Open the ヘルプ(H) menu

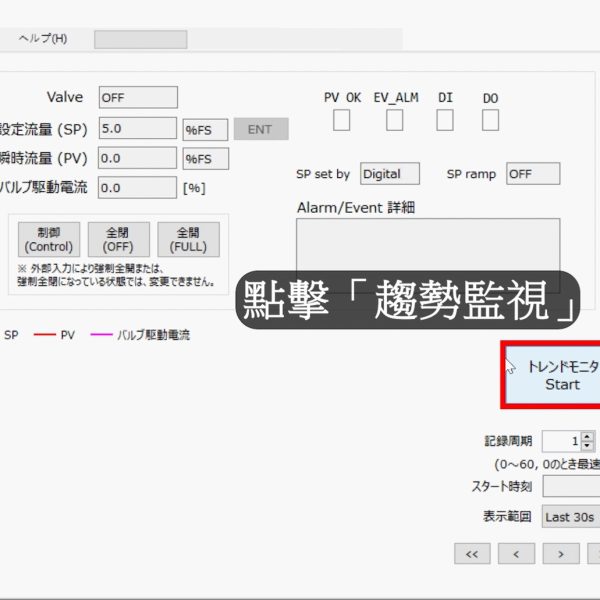click(x=43, y=39)
